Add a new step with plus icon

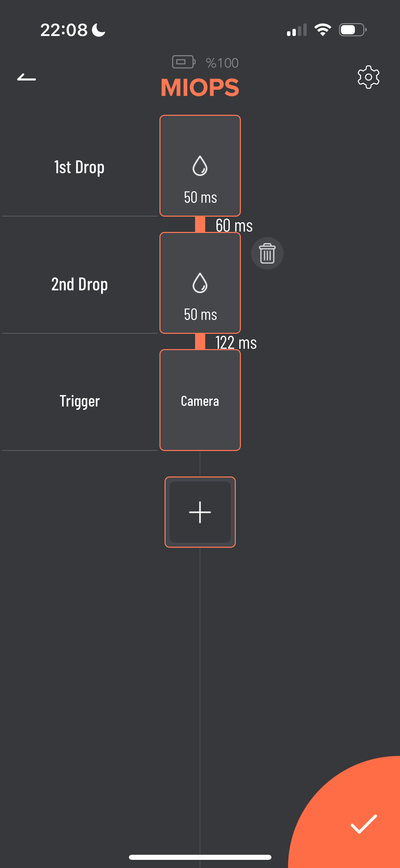(x=200, y=512)
